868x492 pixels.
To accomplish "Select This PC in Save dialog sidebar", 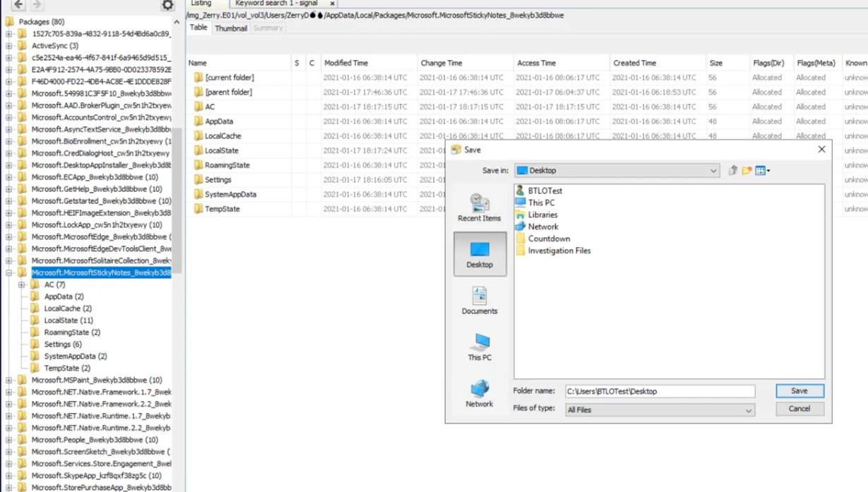I will [480, 347].
